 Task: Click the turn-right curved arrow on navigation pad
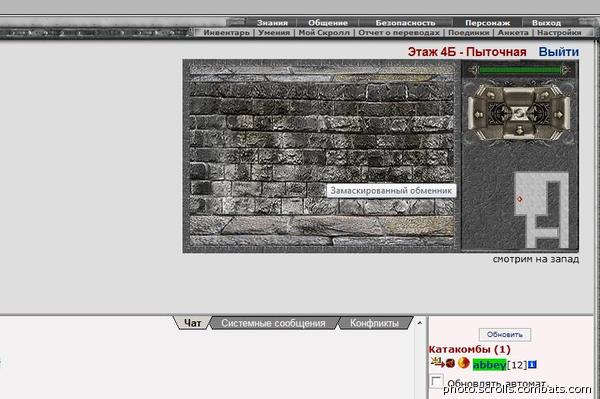pyautogui.click(x=545, y=95)
